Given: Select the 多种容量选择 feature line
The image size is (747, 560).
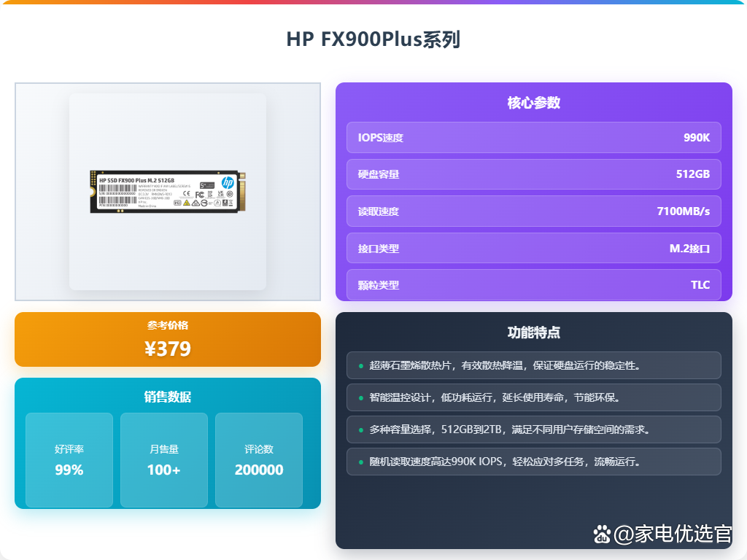Looking at the screenshot, I should pos(533,429).
